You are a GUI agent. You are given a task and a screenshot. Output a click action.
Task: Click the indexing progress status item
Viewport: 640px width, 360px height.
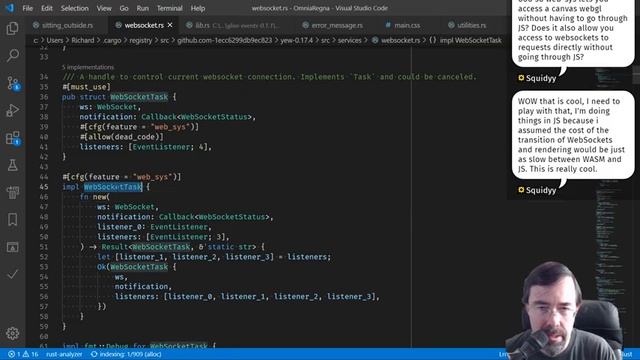[x=126, y=354]
